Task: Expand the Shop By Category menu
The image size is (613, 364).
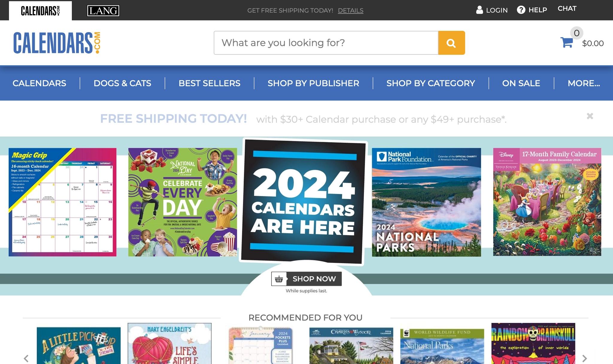Action: [x=431, y=83]
